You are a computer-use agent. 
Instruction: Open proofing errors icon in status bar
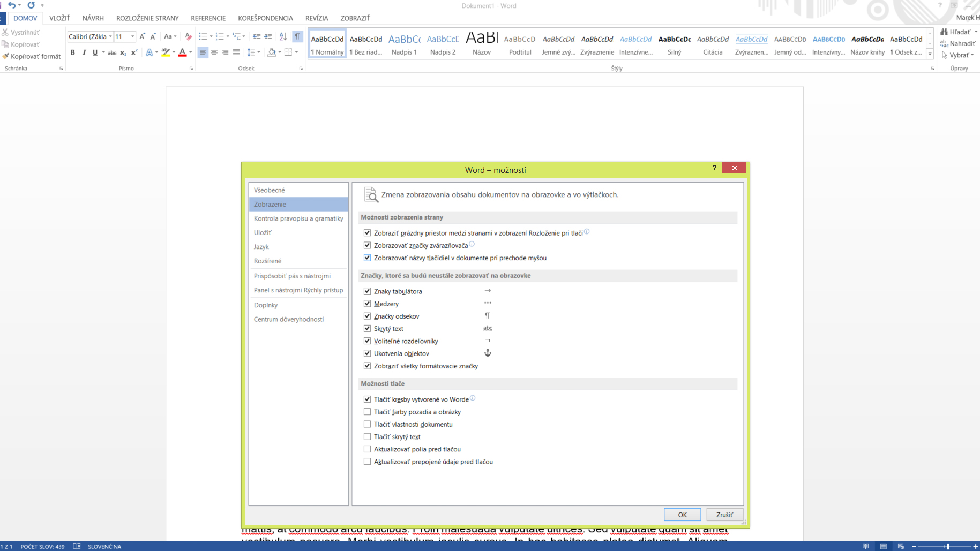click(77, 546)
